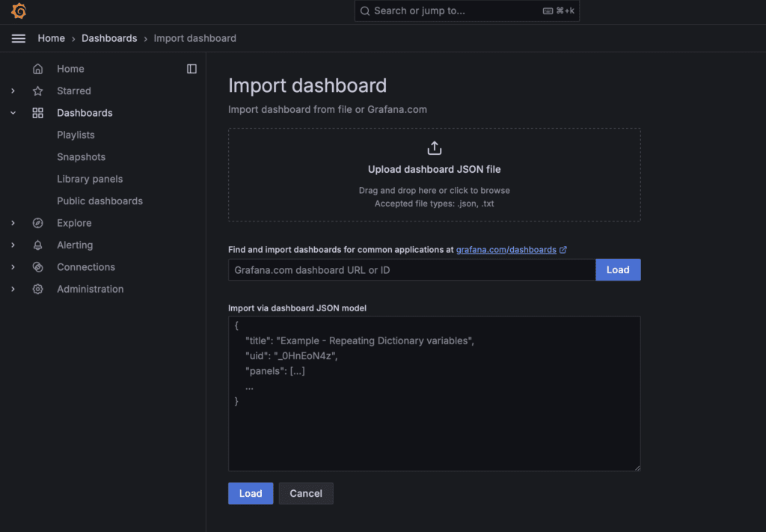Click the Grafana logo icon
Viewport: 766px width, 532px height.
(x=19, y=10)
